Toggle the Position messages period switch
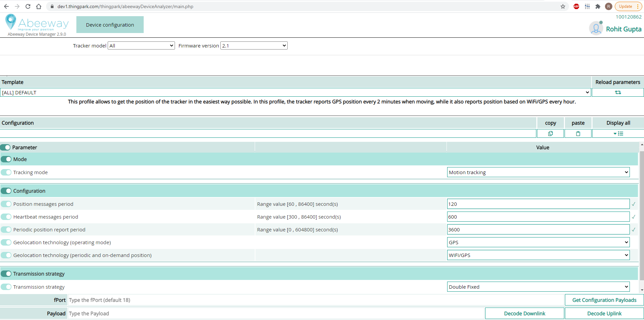 (x=6, y=204)
